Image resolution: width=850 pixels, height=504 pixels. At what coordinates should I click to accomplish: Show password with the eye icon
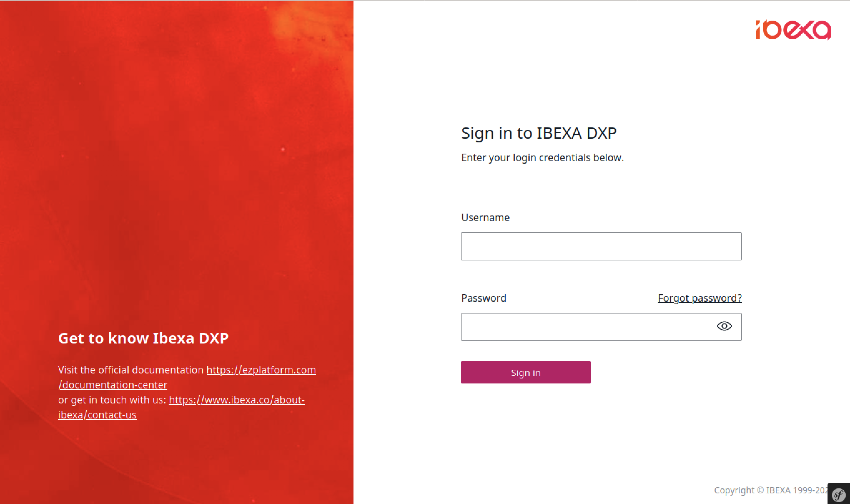click(724, 326)
